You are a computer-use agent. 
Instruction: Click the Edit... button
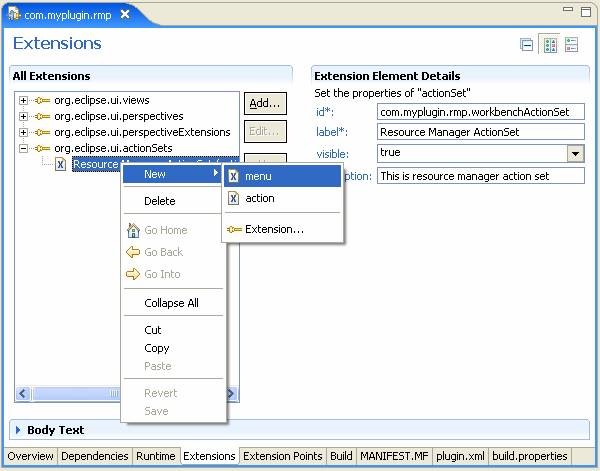point(265,131)
